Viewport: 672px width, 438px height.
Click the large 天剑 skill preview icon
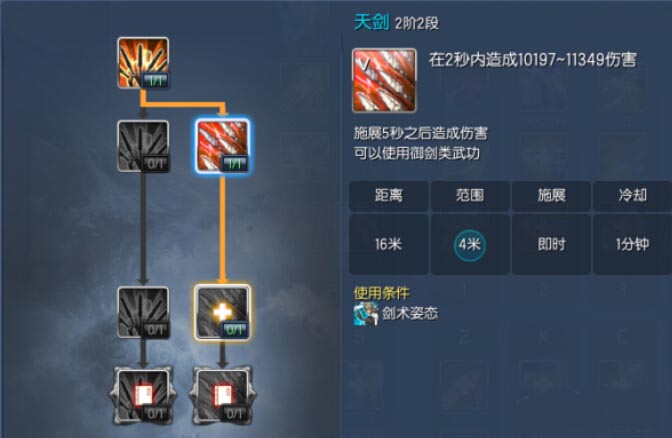click(384, 81)
